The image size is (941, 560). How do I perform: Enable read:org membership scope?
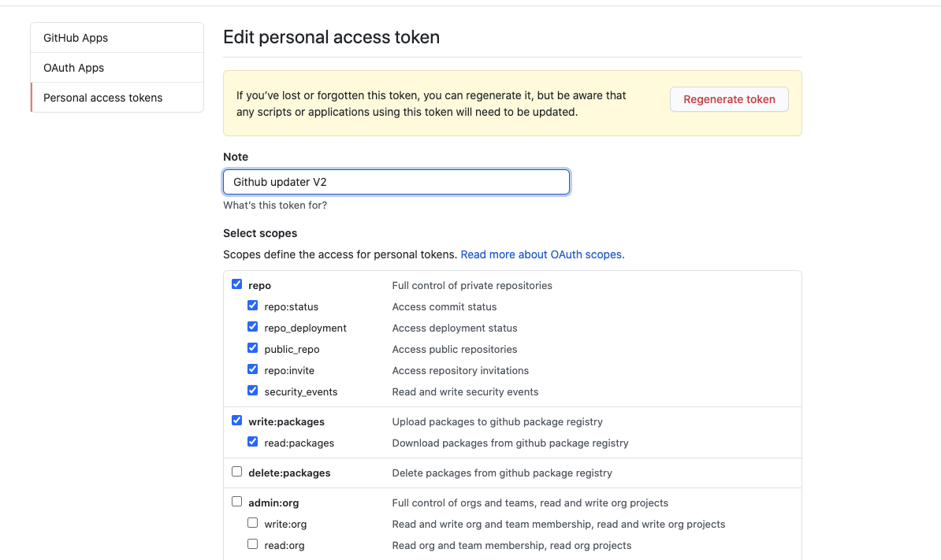[x=252, y=543]
